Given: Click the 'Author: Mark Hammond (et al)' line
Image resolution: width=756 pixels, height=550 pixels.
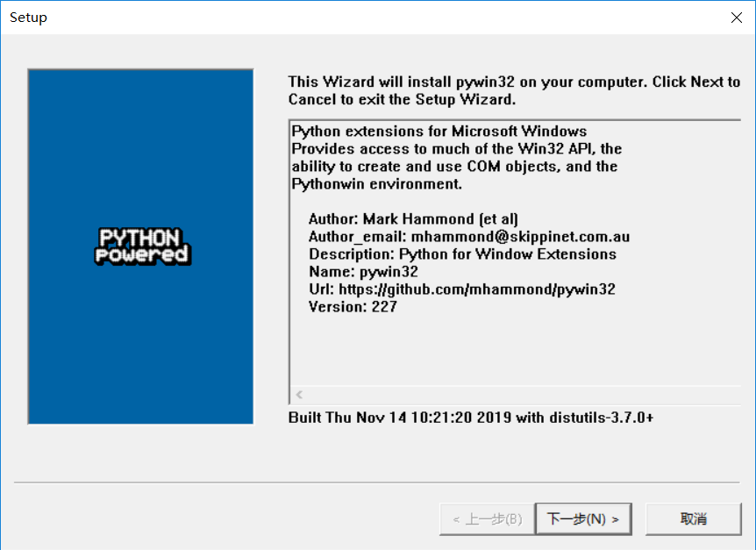Looking at the screenshot, I should click(x=413, y=218).
